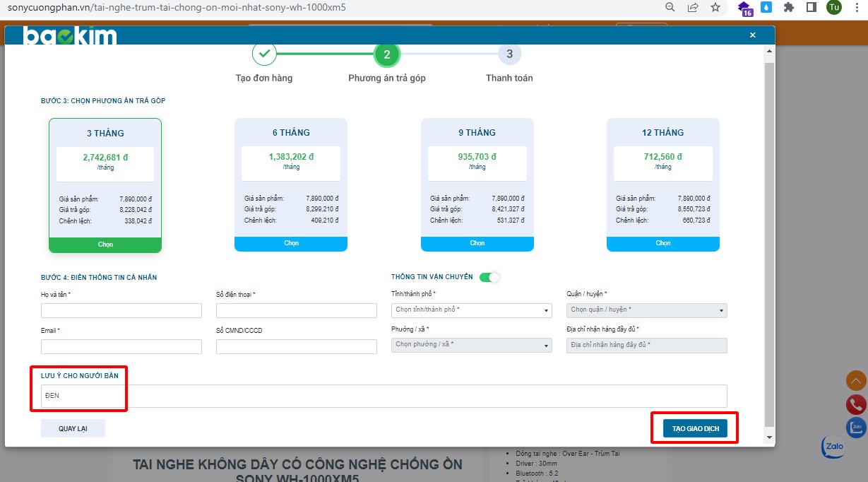Viewport: 868px width, 482px height.
Task: Click the 12 THÁNG card title
Action: click(663, 133)
